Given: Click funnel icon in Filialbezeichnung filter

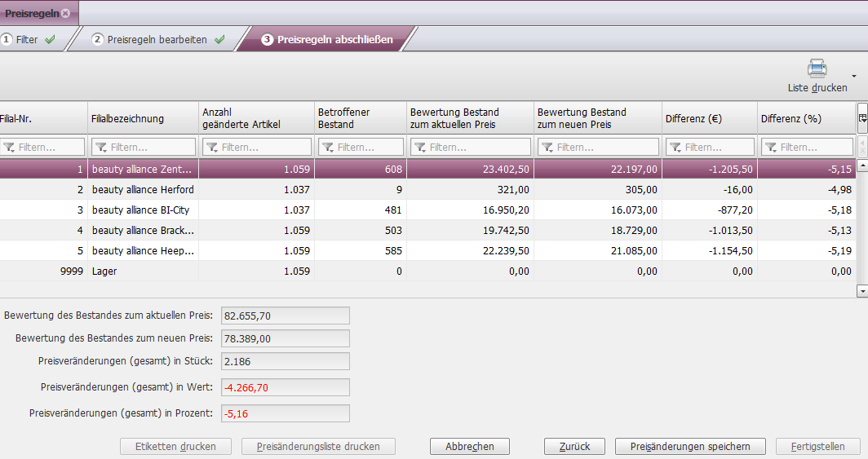Looking at the screenshot, I should pyautogui.click(x=101, y=147).
